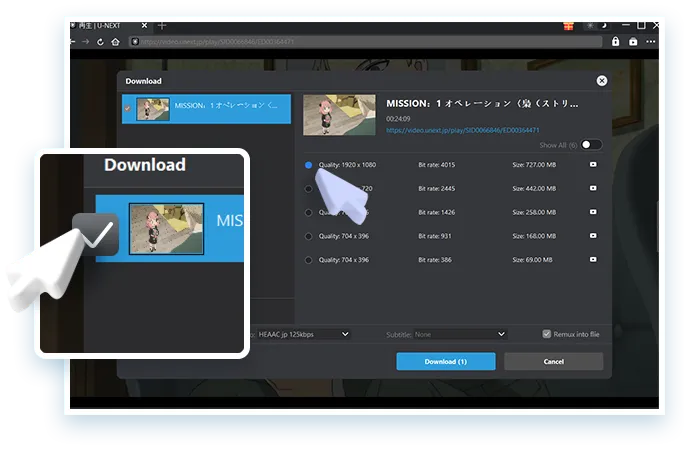Viewport: 684px width, 449px height.
Task: Switch to light theme with the sun icon
Action: click(590, 26)
